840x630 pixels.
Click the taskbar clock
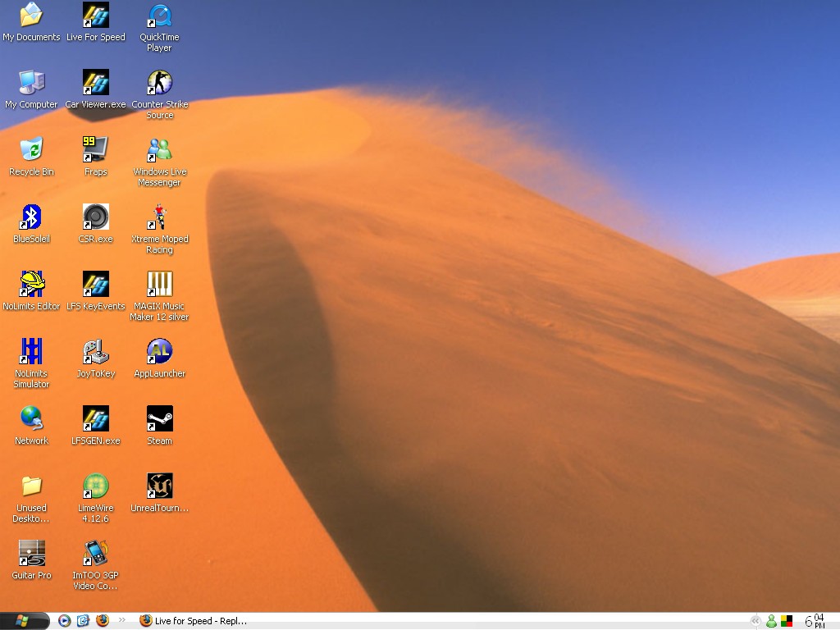pyautogui.click(x=815, y=622)
